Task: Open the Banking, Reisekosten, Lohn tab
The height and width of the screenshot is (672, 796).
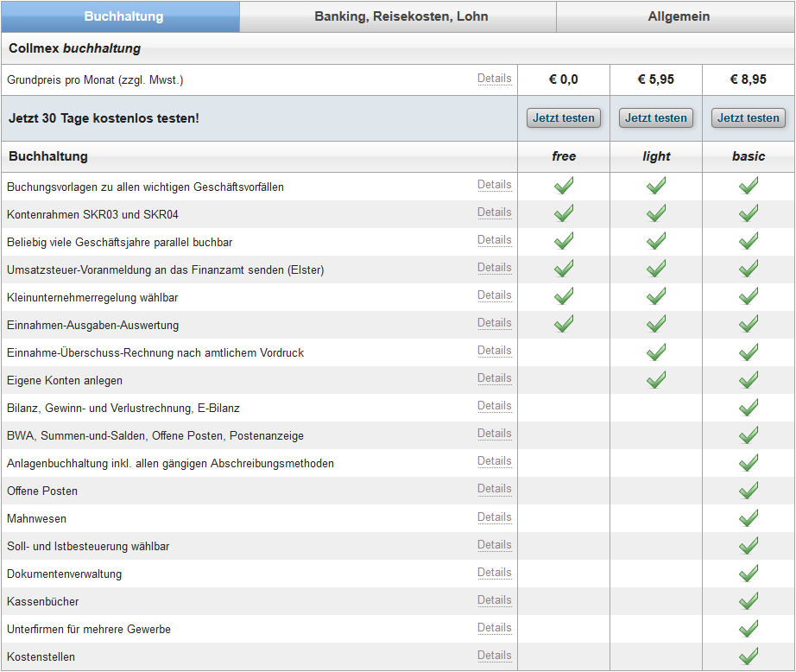Action: 398,16
